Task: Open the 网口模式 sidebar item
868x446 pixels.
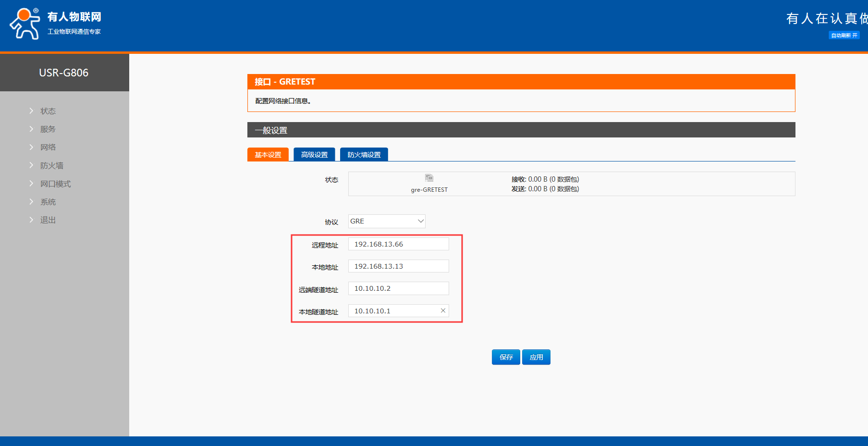Action: [x=55, y=184]
